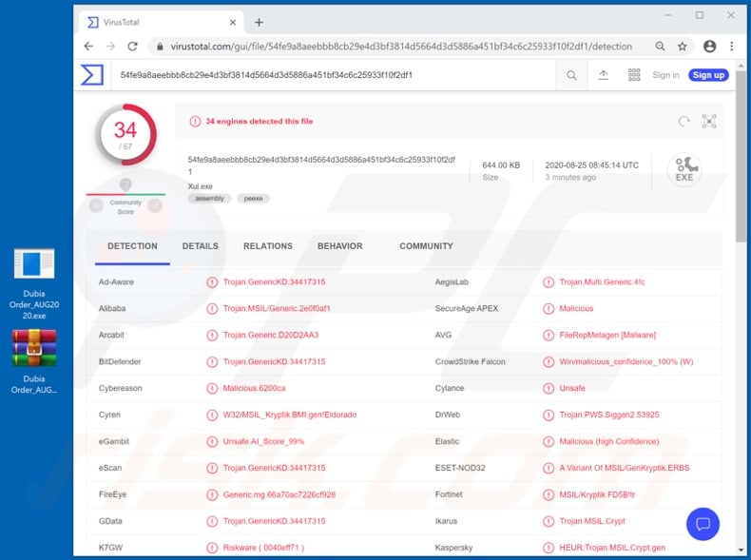Open the RELATIONS tab
The width and height of the screenshot is (751, 560).
pos(268,246)
